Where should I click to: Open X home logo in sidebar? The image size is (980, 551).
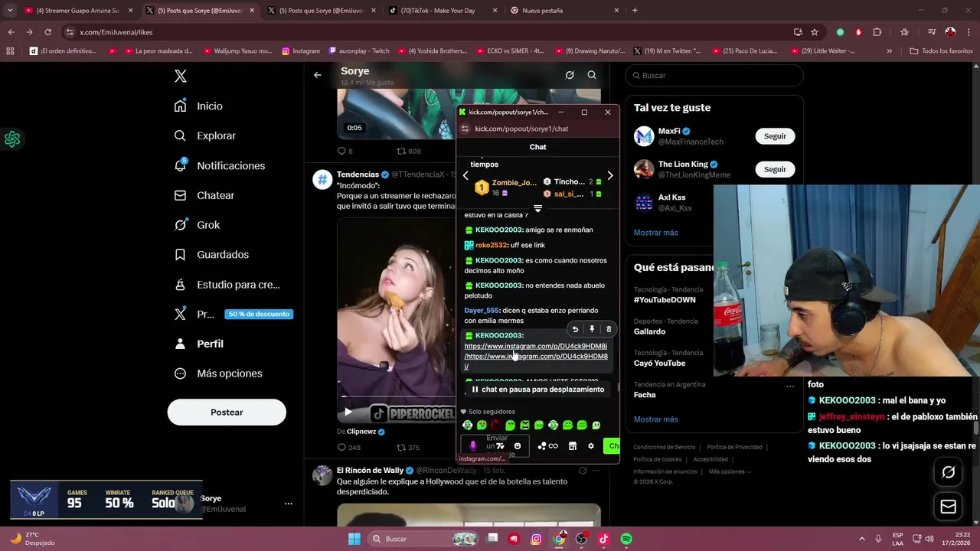180,76
